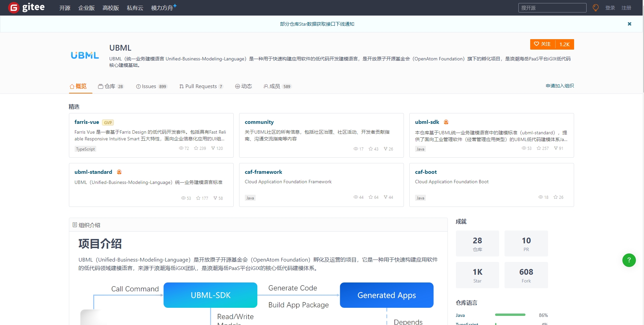Click the 1K Star achievement tile
Image resolution: width=644 pixels, height=325 pixels.
click(478, 275)
